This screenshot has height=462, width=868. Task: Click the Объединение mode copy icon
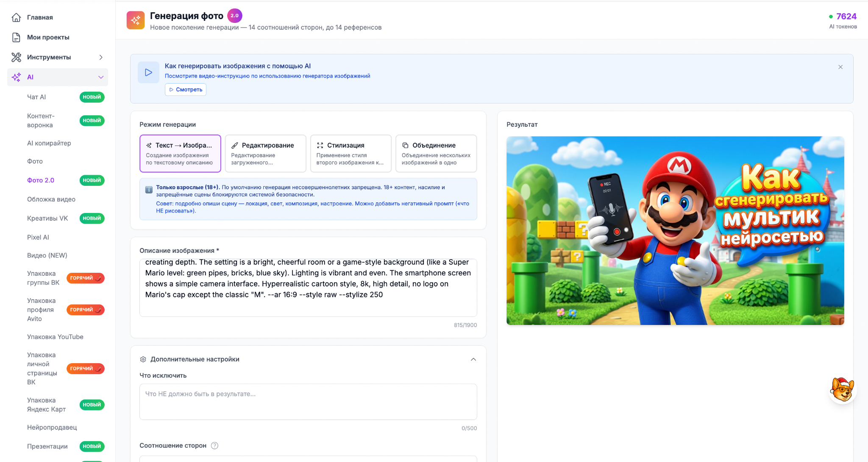click(405, 146)
